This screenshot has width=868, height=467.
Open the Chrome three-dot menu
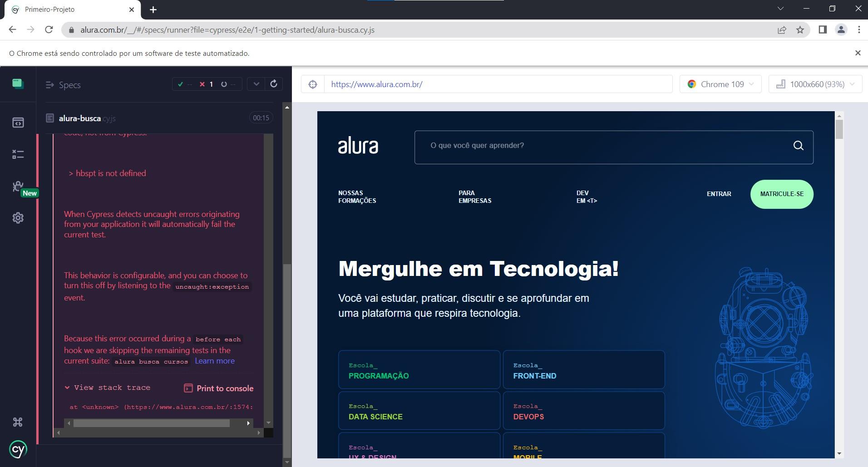pos(859,29)
